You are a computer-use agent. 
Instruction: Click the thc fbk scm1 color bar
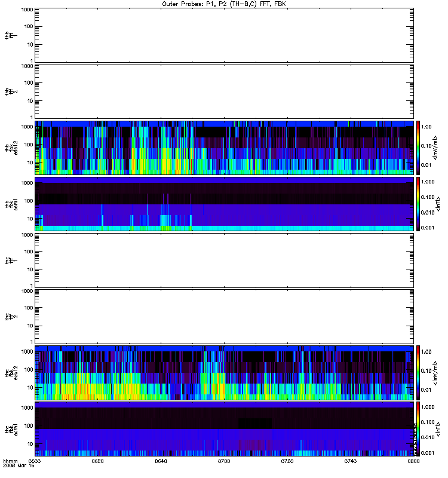(418, 429)
